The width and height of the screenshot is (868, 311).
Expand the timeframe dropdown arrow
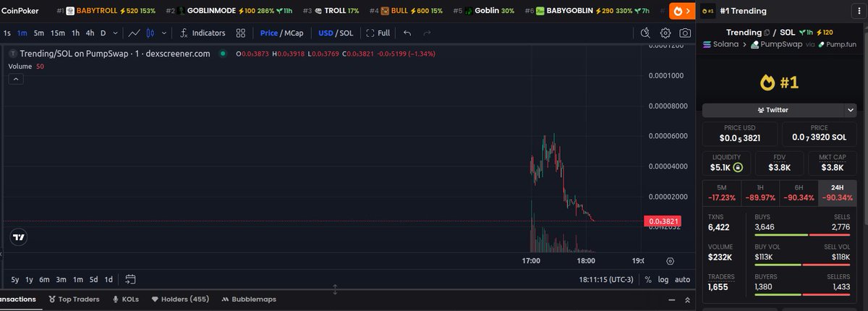115,33
